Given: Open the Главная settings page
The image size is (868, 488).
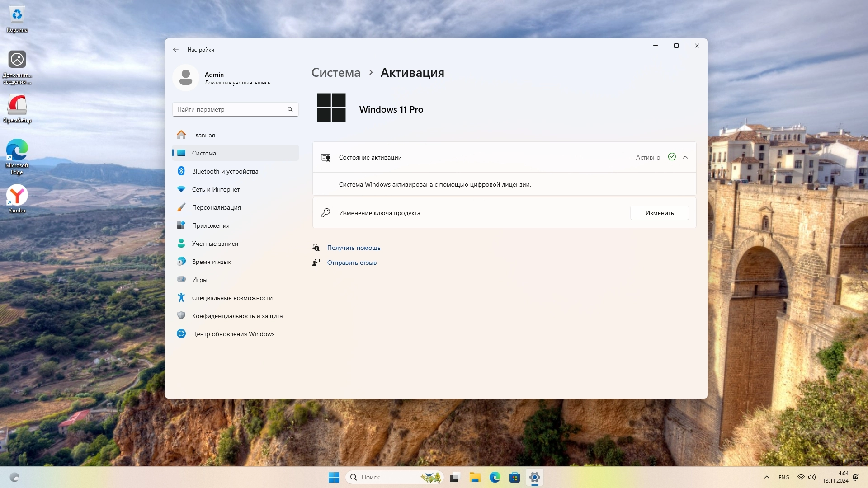Looking at the screenshot, I should pos(203,135).
